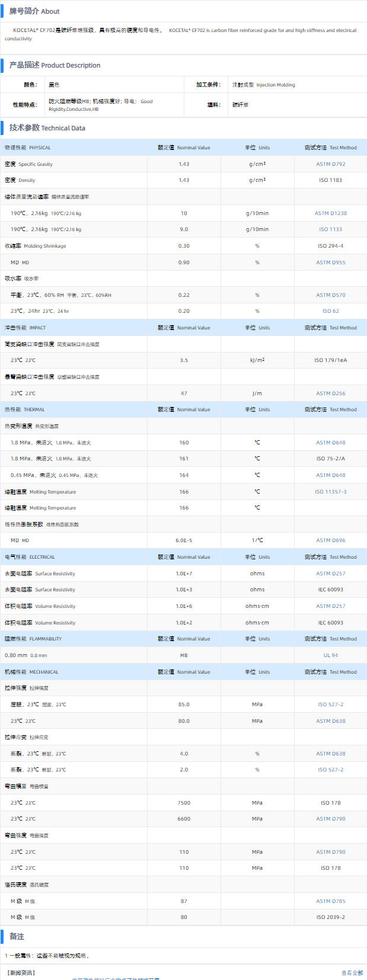Select the 产品描述 Product Description header
367x980 pixels.
coord(55,65)
